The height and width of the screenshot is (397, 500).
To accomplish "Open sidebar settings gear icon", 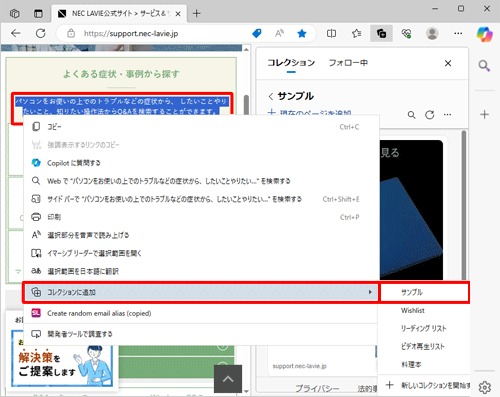I will [485, 387].
